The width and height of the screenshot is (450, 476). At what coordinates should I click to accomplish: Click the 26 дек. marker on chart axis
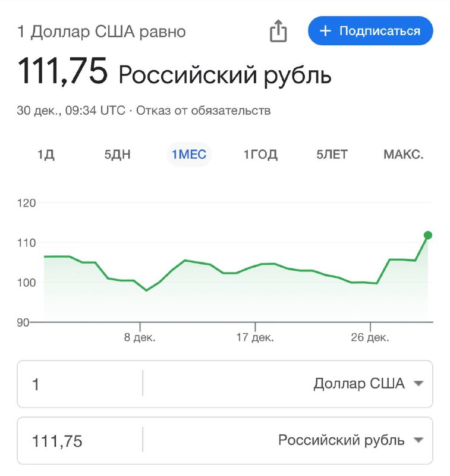[x=370, y=337]
